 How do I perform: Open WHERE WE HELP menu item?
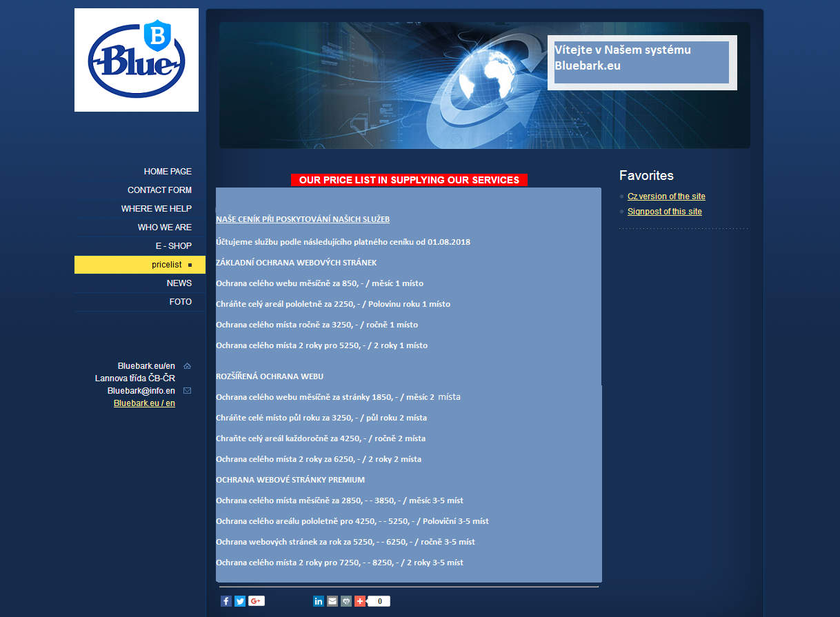tap(157, 209)
